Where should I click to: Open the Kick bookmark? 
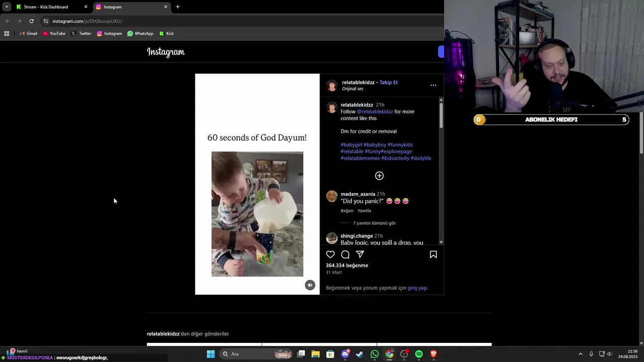[167, 34]
